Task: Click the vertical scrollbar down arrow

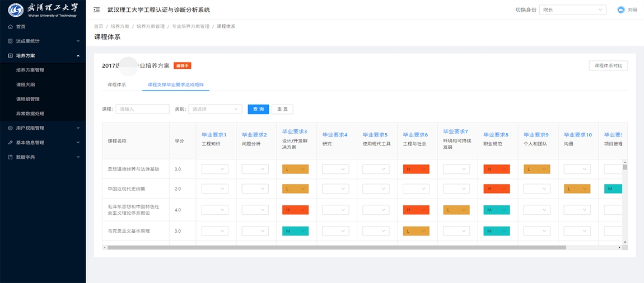Action: tap(625, 242)
